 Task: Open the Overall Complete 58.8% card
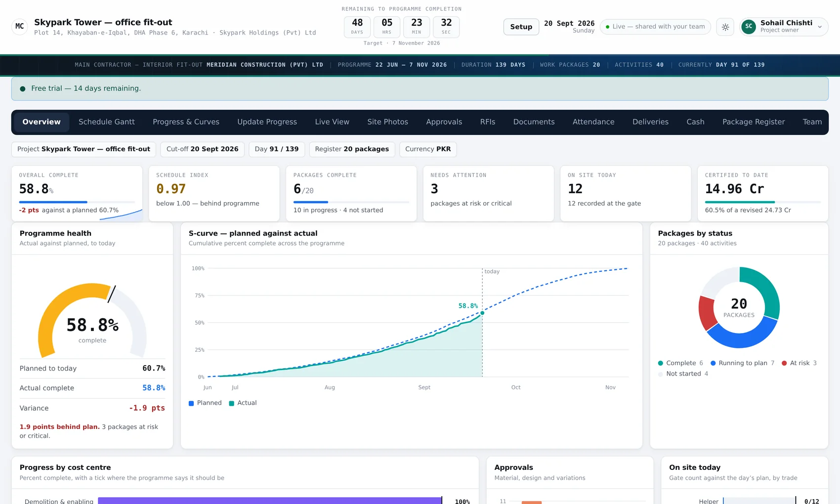click(77, 194)
